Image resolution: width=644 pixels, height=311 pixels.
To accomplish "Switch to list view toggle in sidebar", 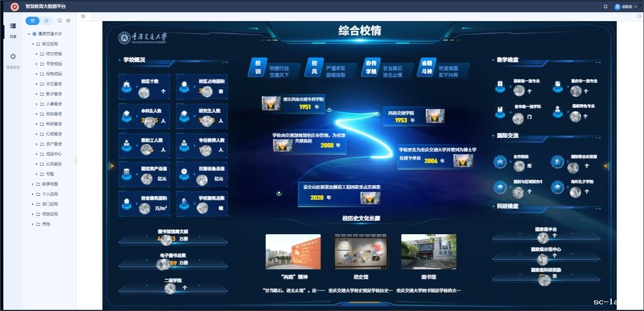I will tap(33, 21).
